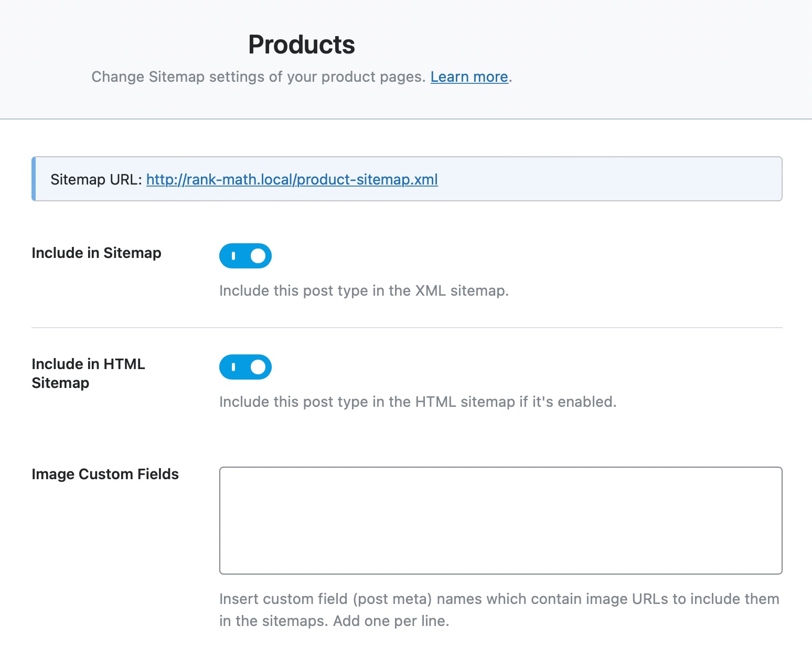Select the 'Sitemap URL:' label text
This screenshot has width=812, height=648.
coord(97,179)
